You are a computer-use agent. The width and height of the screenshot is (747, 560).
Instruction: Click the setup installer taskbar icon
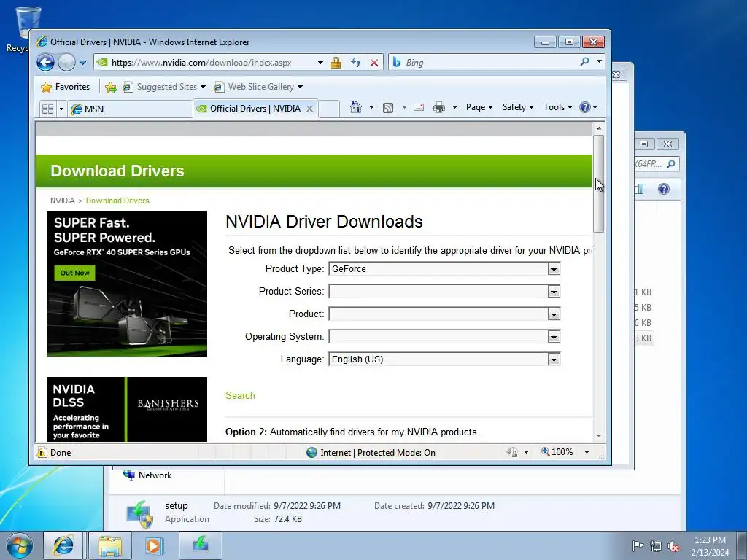pos(201,544)
